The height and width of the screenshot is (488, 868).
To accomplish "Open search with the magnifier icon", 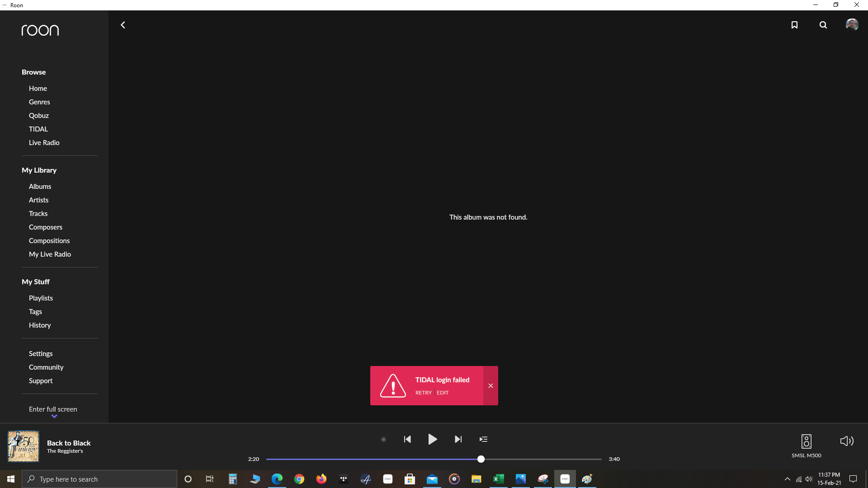I will pyautogui.click(x=823, y=25).
